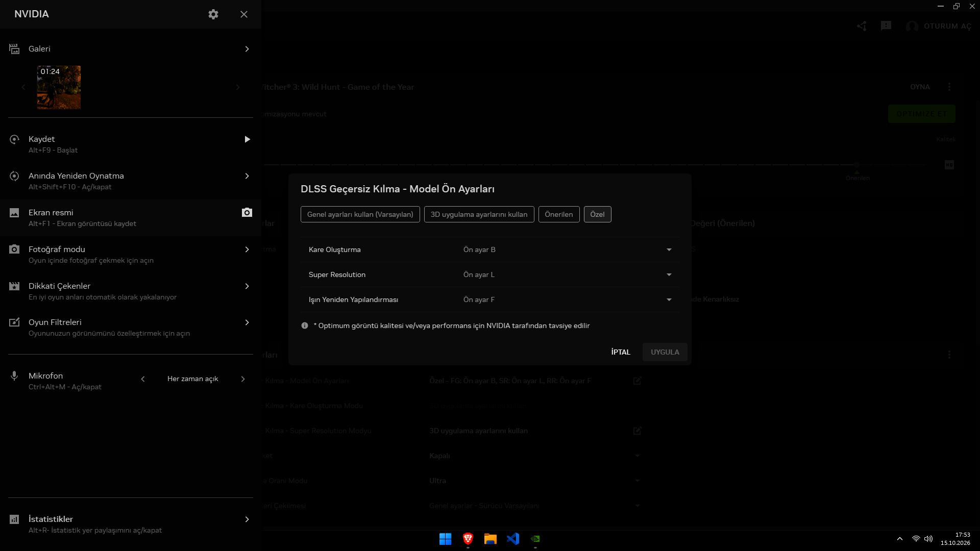Close the NVIDIA overlay panel

coord(244,14)
